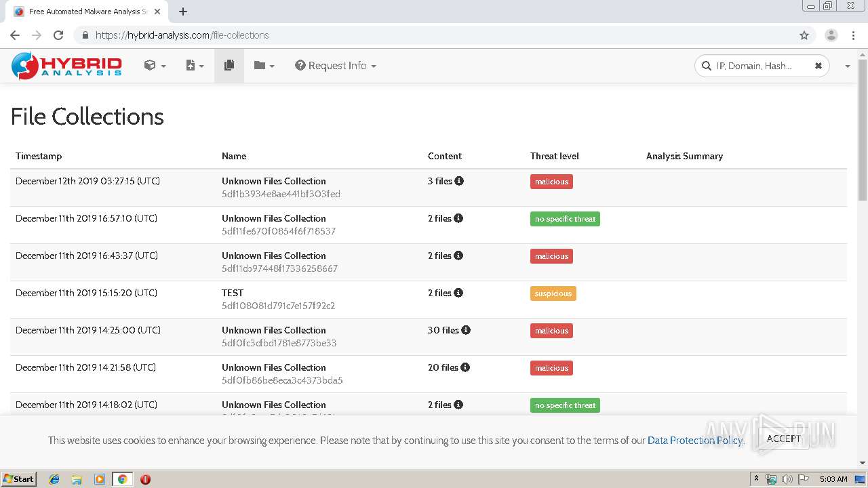Click info icon next to 3 files

point(459,181)
